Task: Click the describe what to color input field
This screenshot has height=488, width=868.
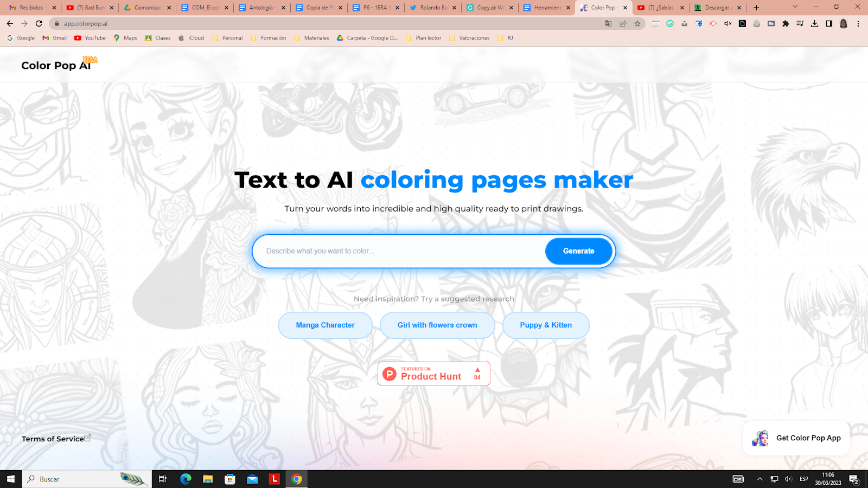Action: [x=401, y=251]
